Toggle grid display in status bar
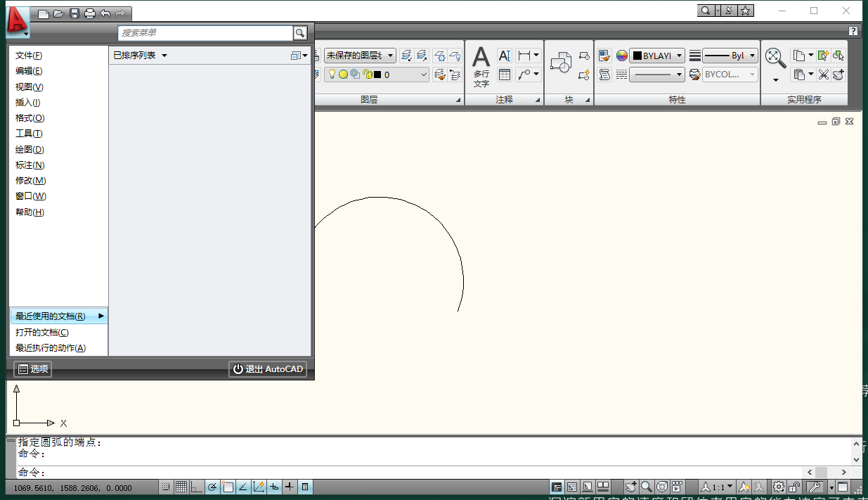 click(181, 487)
